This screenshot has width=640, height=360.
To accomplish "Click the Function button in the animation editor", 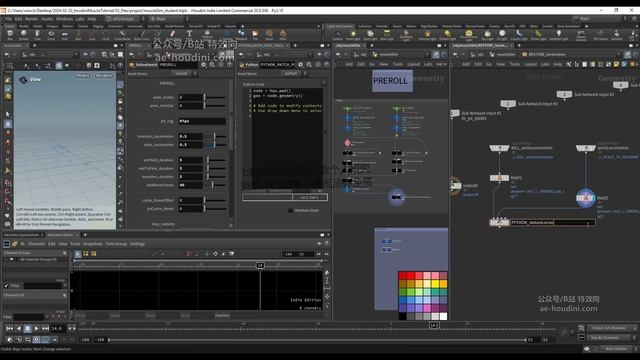I will tap(222, 316).
